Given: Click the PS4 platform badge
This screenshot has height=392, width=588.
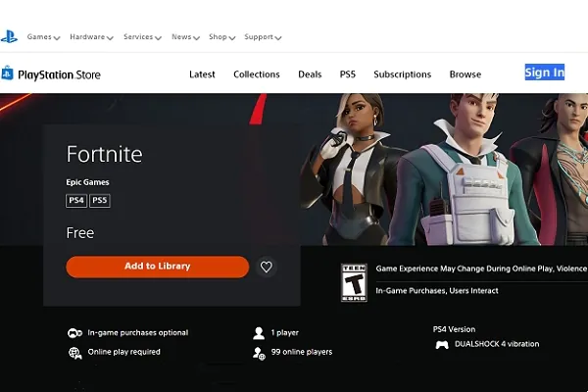Looking at the screenshot, I should (x=76, y=200).
